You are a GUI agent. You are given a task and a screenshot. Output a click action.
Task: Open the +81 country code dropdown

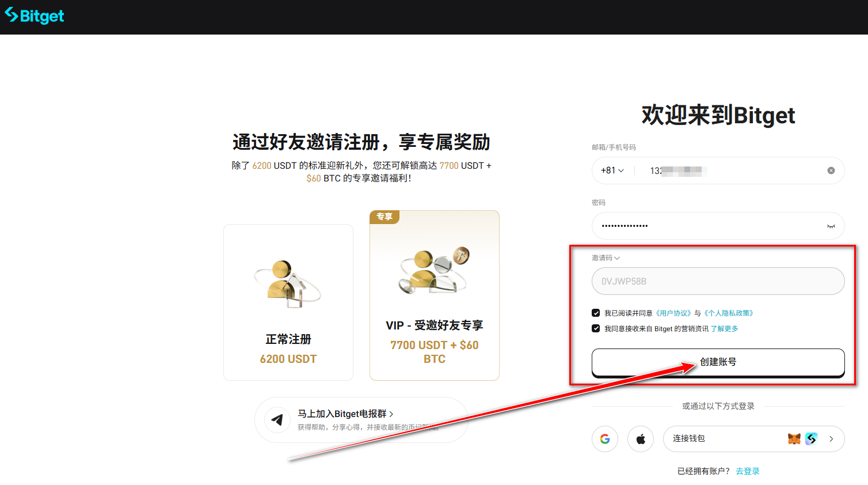(611, 170)
